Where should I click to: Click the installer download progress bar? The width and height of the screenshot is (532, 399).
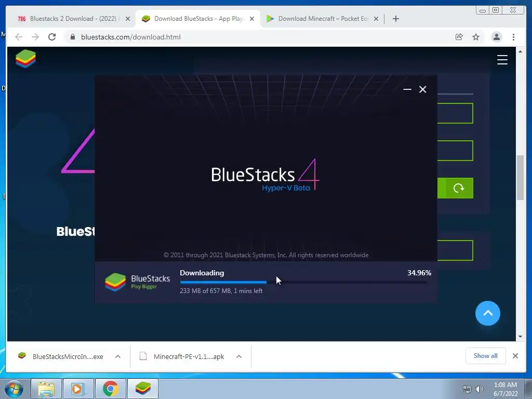point(303,282)
